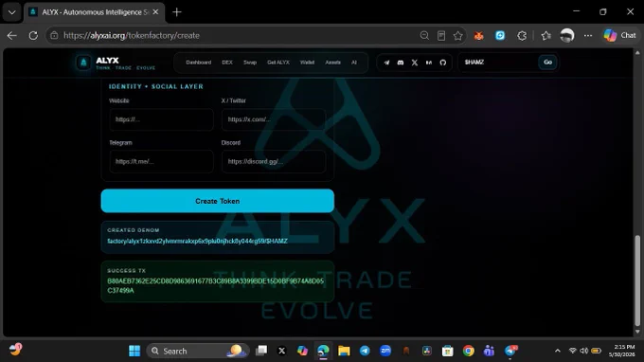The width and height of the screenshot is (644, 362).
Task: Open the Copilot app on the taskbar
Action: click(302, 351)
